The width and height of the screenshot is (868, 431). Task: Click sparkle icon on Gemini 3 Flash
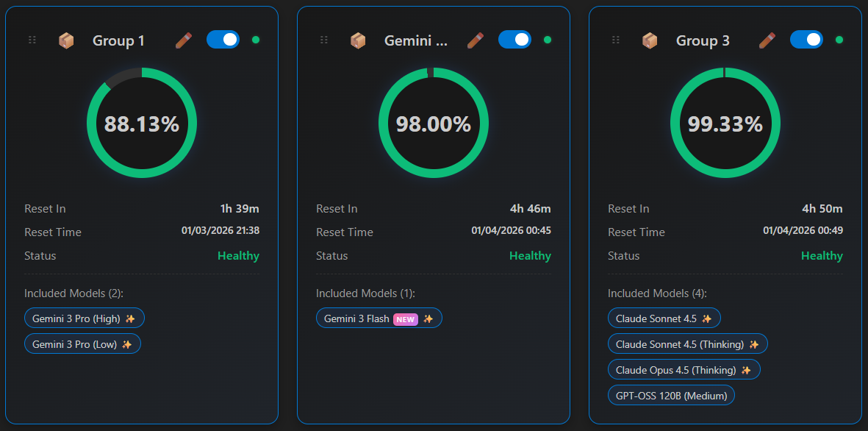tap(428, 318)
